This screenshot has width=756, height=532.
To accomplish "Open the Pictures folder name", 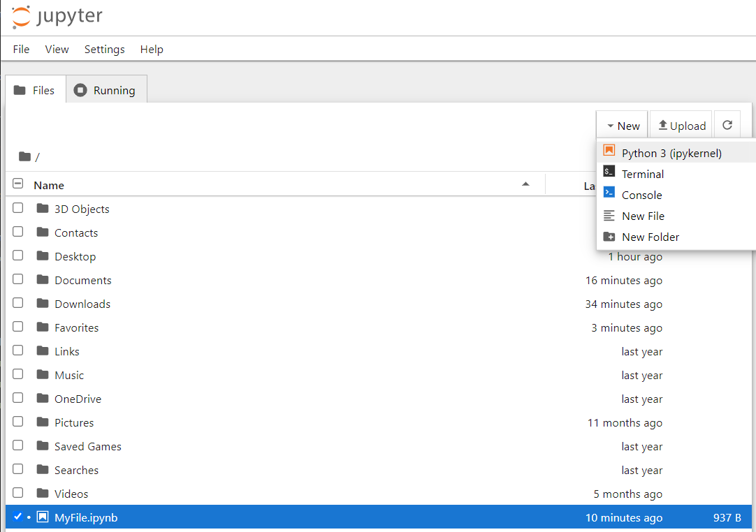I will click(x=74, y=422).
